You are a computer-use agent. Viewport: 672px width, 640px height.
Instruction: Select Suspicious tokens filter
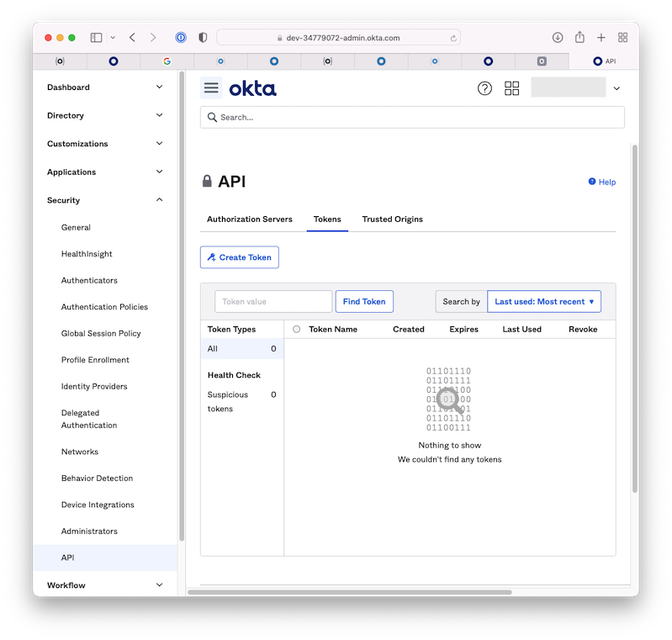(x=241, y=401)
